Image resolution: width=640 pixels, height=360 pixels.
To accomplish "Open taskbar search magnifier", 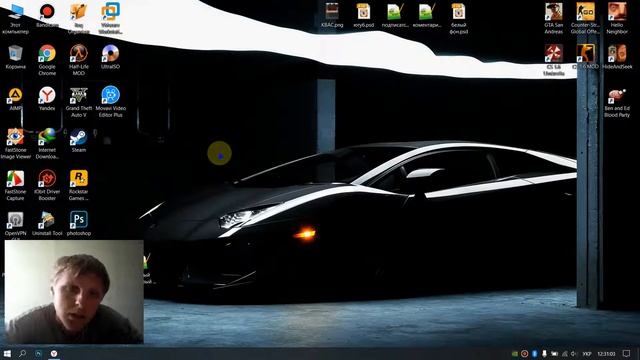I will 22,353.
